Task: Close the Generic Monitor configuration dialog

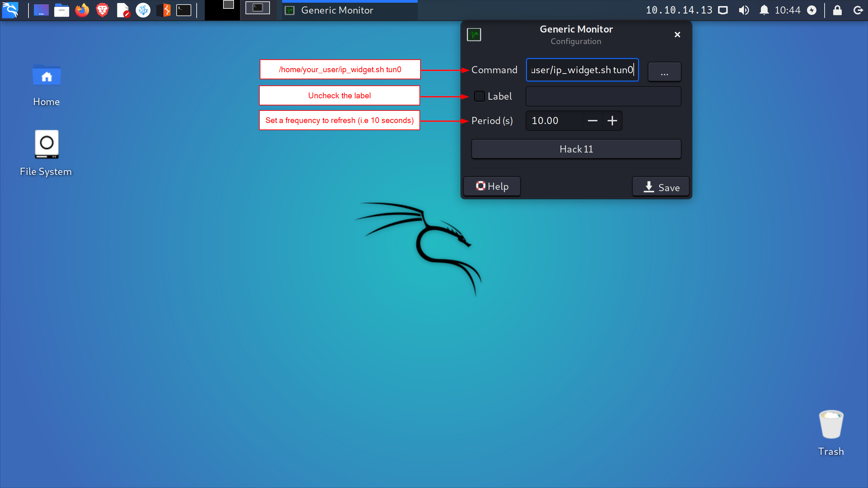Action: click(x=677, y=35)
